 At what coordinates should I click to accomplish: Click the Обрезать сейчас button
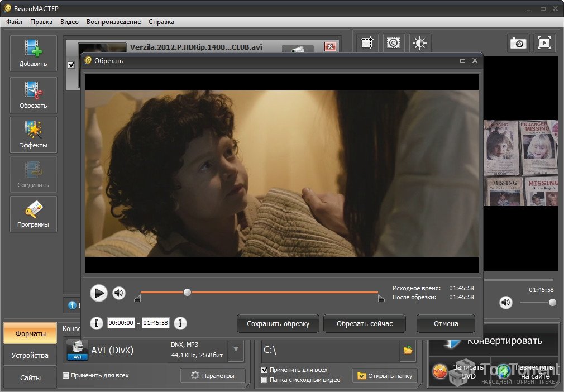point(365,323)
